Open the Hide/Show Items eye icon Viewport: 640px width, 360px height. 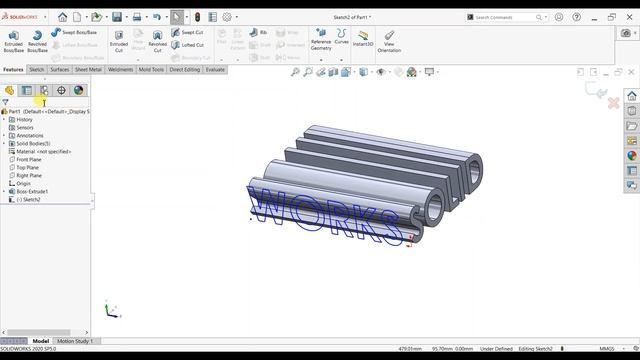point(381,72)
